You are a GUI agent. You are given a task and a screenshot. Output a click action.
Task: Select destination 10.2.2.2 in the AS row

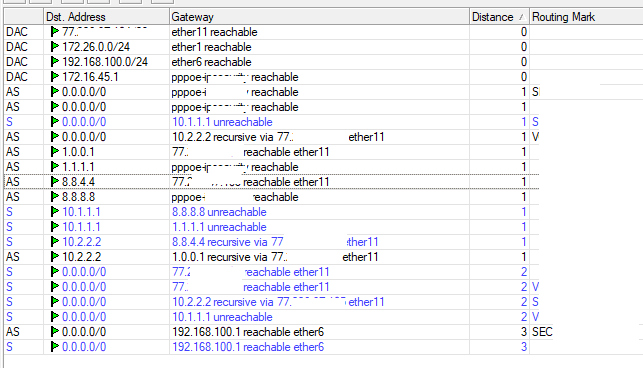[82, 257]
